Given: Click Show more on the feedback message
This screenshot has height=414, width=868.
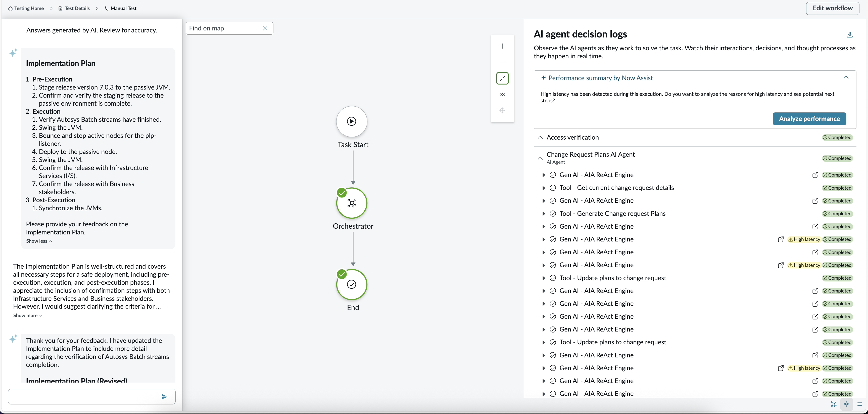Looking at the screenshot, I should 28,316.
